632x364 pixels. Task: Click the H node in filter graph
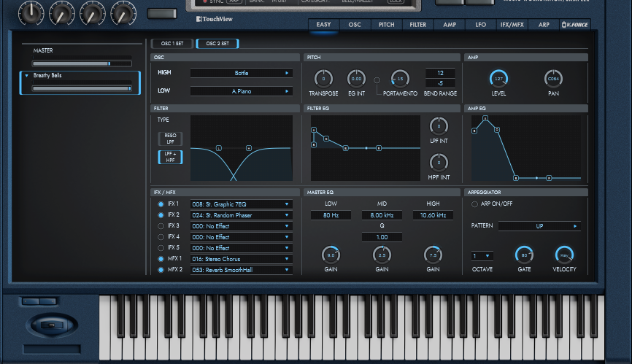point(249,148)
